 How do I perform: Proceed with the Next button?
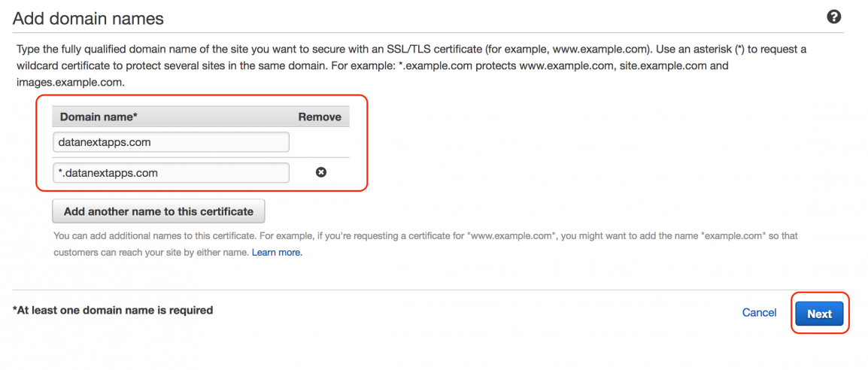(819, 314)
